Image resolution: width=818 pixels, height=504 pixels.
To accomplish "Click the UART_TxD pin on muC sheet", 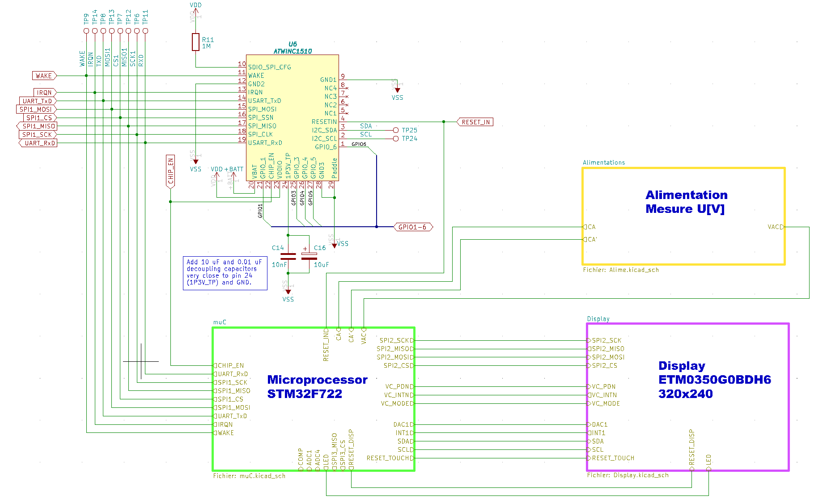I will click(230, 416).
